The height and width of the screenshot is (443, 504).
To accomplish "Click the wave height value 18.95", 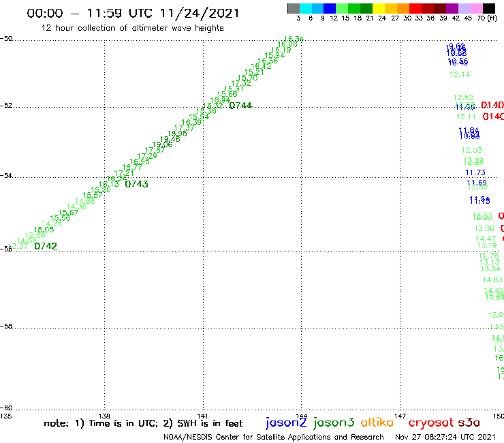I will pyautogui.click(x=177, y=133).
